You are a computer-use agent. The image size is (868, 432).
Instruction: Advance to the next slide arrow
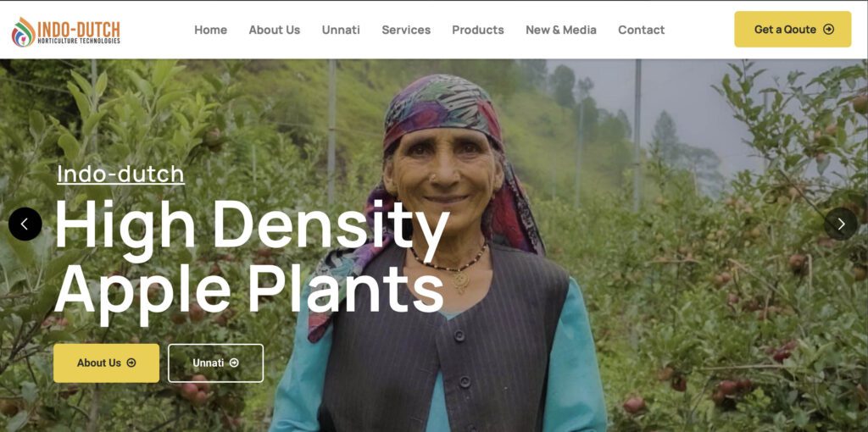pos(841,224)
